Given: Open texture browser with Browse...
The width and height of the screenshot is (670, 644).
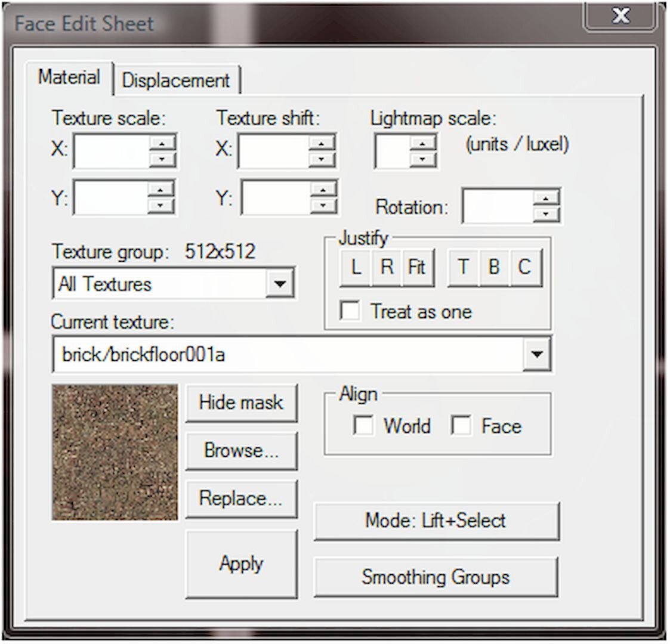Looking at the screenshot, I should pyautogui.click(x=241, y=451).
